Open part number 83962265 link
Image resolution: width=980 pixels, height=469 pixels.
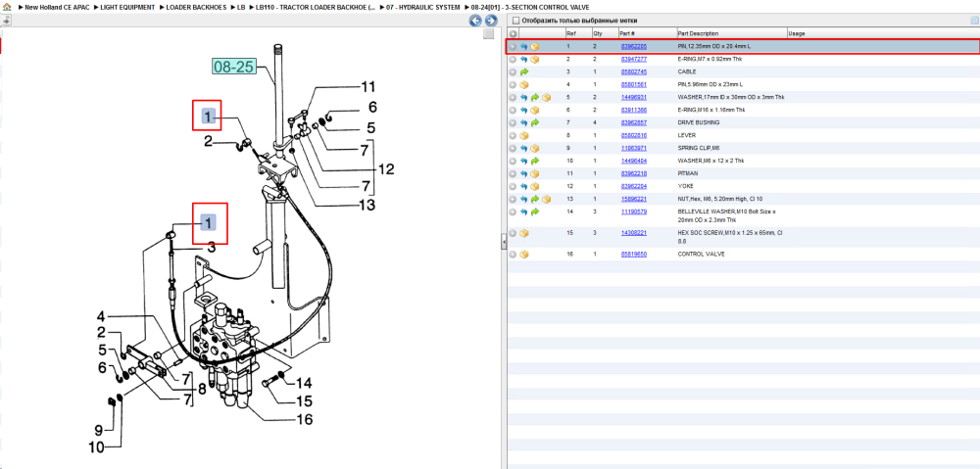[634, 47]
